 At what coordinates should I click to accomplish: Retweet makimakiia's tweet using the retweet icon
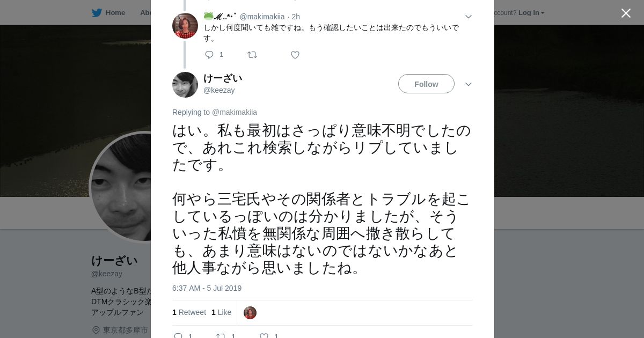[252, 55]
